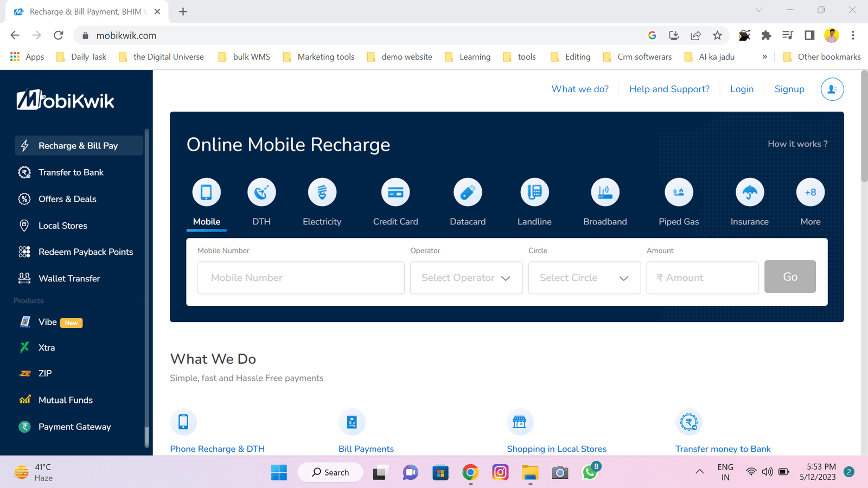This screenshot has height=488, width=868.
Task: Click the Mobile Number input field
Action: click(301, 278)
